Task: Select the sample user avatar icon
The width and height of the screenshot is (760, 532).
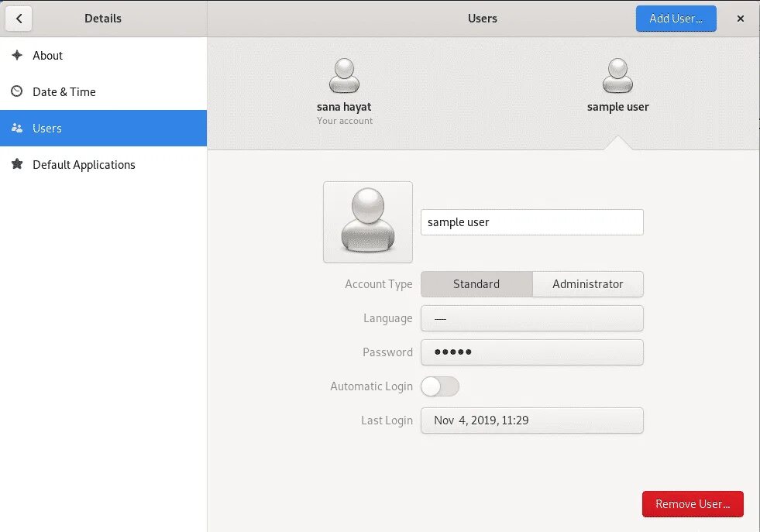Action: [617, 76]
